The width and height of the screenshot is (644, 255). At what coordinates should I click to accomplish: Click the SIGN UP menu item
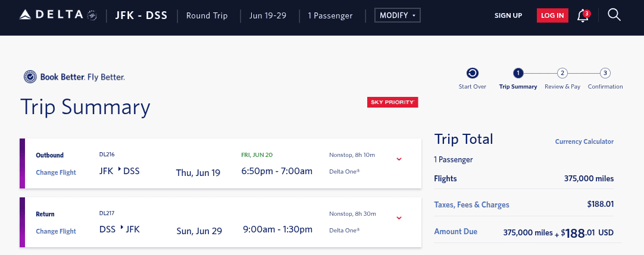[x=508, y=15]
